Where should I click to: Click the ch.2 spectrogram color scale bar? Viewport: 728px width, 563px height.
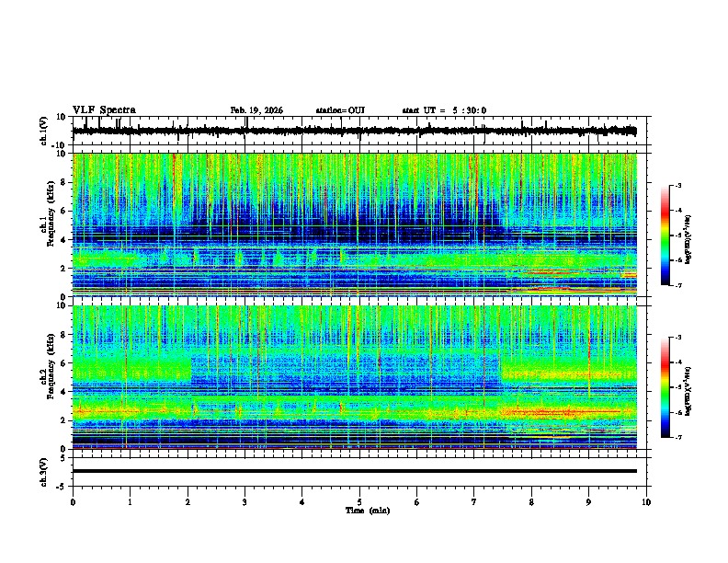[x=665, y=387]
